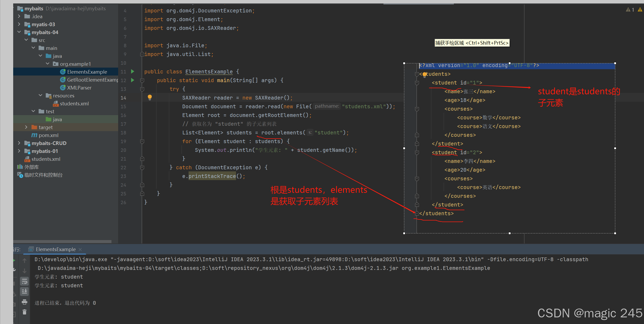Collapse the mybaits-04 module folder
The width and height of the screenshot is (644, 324).
pyautogui.click(x=19, y=32)
